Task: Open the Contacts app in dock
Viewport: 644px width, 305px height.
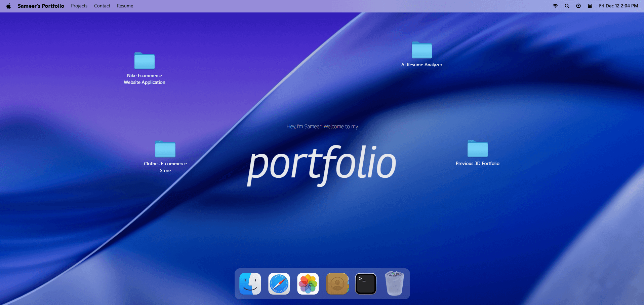Action: 337,284
